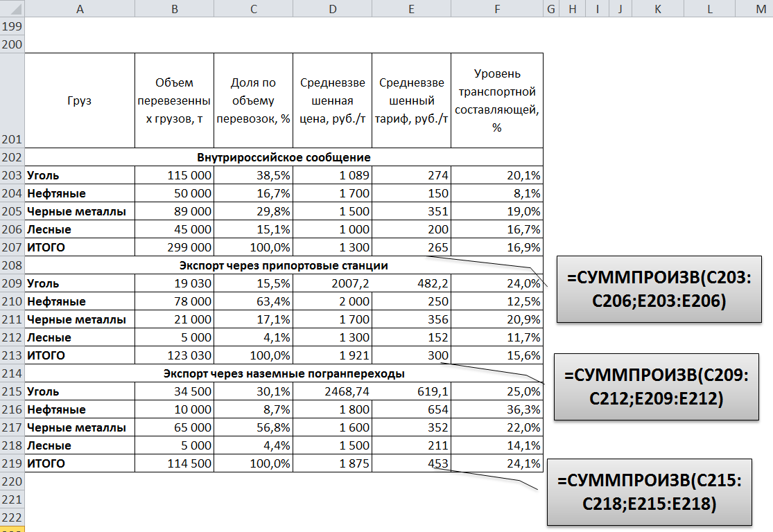Click 'Доля по объему перевозок, %' header
Screen dimensions: 773x532
coord(254,100)
